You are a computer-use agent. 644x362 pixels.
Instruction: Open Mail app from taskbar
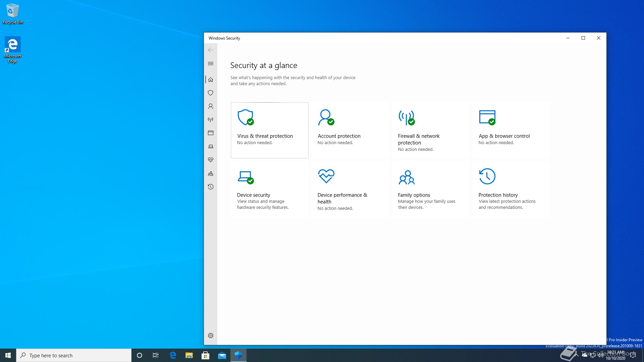pyautogui.click(x=222, y=355)
